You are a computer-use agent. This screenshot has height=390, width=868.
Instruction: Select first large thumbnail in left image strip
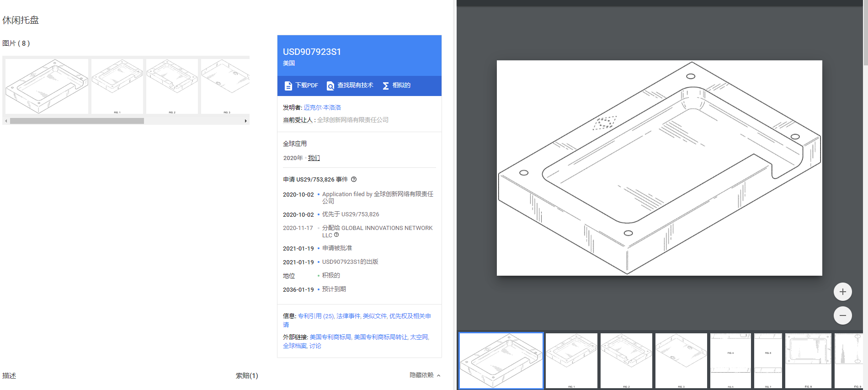pos(47,86)
